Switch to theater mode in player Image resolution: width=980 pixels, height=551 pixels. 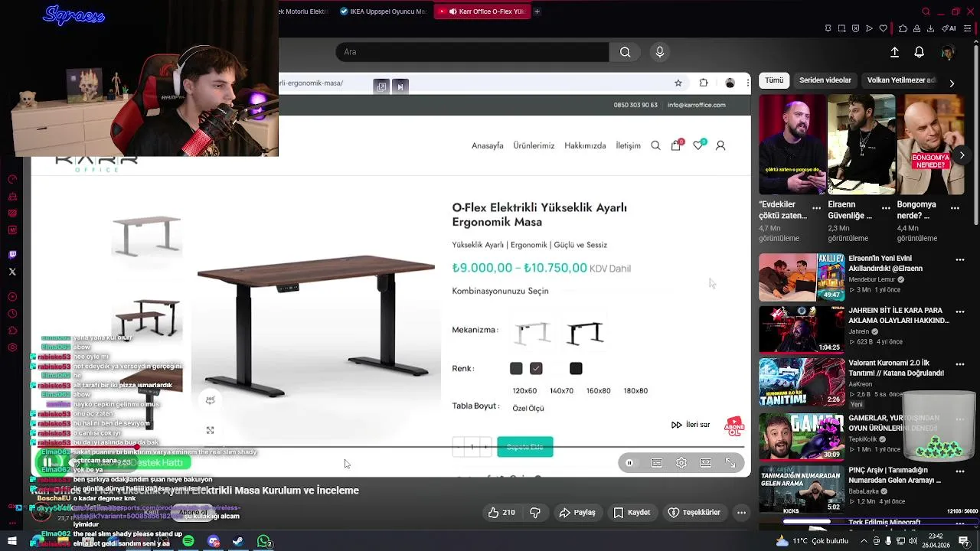click(706, 463)
